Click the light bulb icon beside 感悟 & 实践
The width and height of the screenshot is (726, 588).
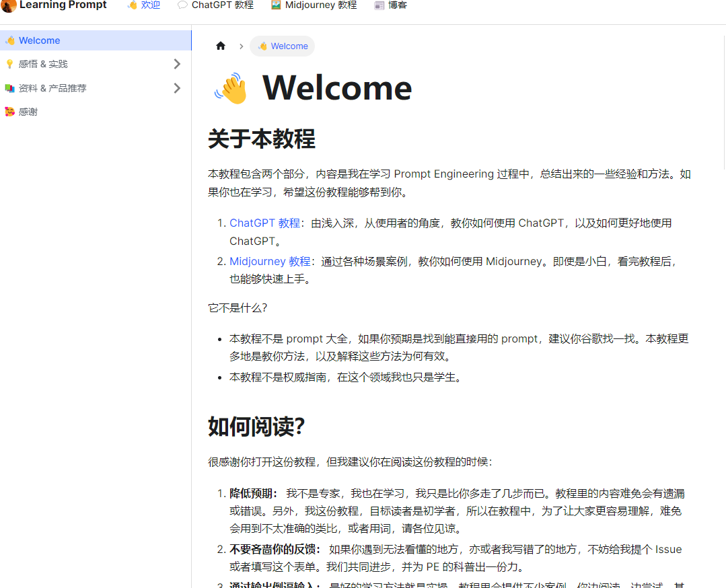pyautogui.click(x=9, y=64)
